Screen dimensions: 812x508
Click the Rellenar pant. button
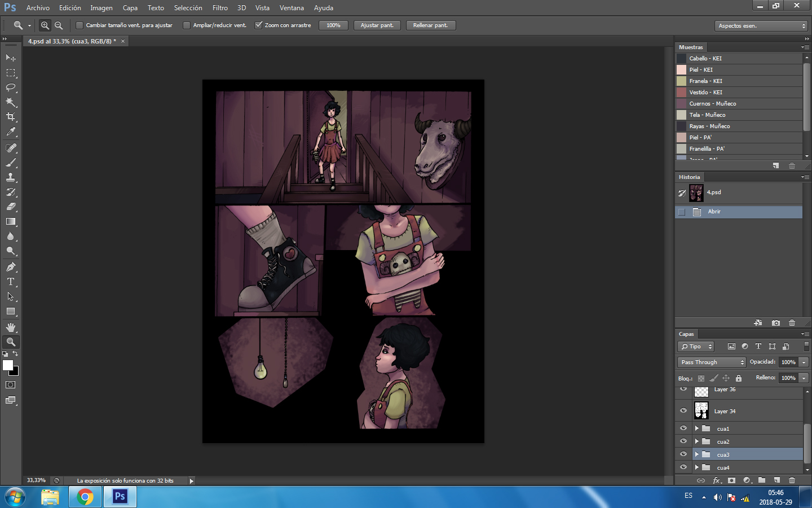430,25
